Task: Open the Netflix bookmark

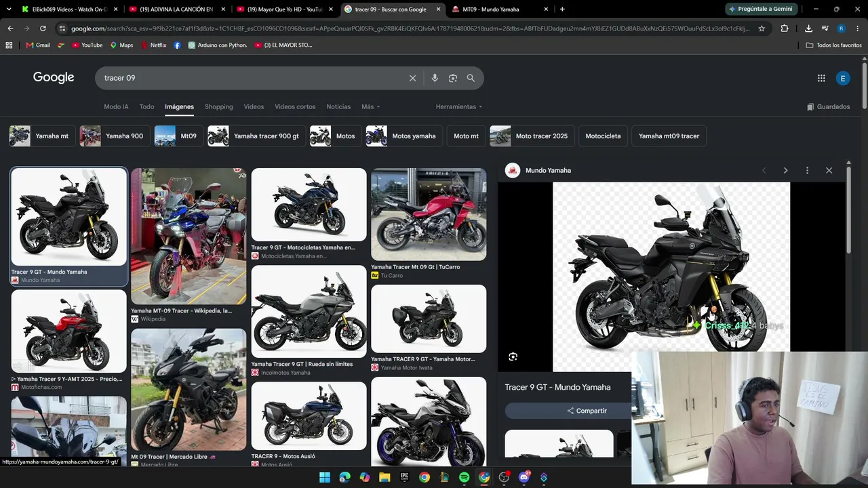Action: point(153,45)
